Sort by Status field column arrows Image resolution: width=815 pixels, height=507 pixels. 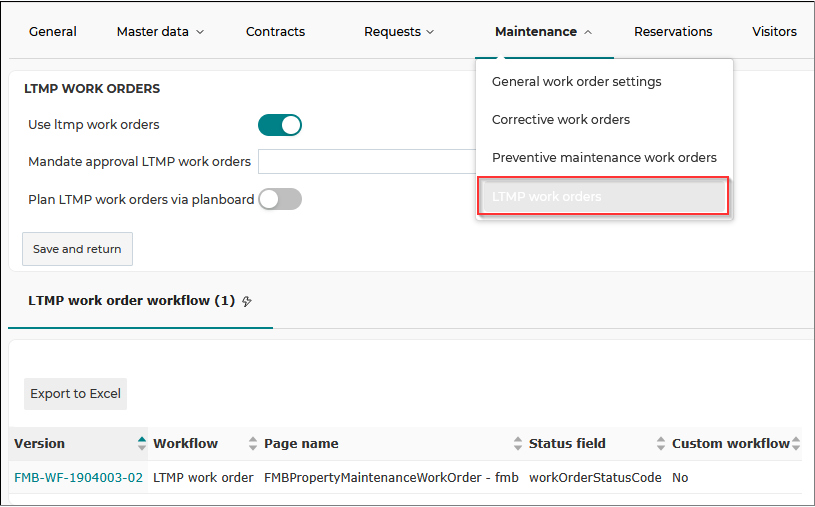(661, 444)
